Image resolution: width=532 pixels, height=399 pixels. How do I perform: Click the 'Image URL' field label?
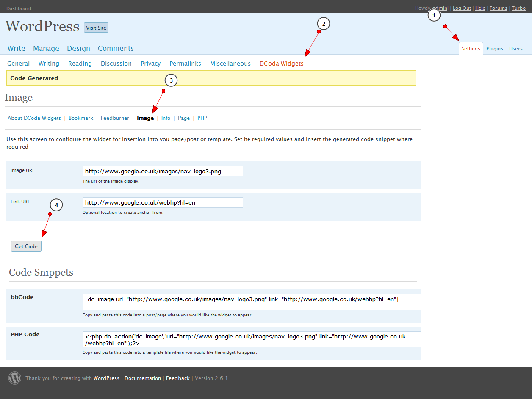click(x=23, y=170)
